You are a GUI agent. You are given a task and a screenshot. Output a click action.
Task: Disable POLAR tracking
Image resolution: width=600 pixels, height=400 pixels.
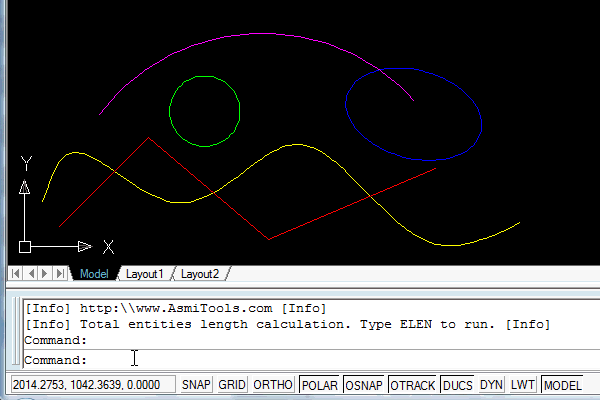[319, 384]
